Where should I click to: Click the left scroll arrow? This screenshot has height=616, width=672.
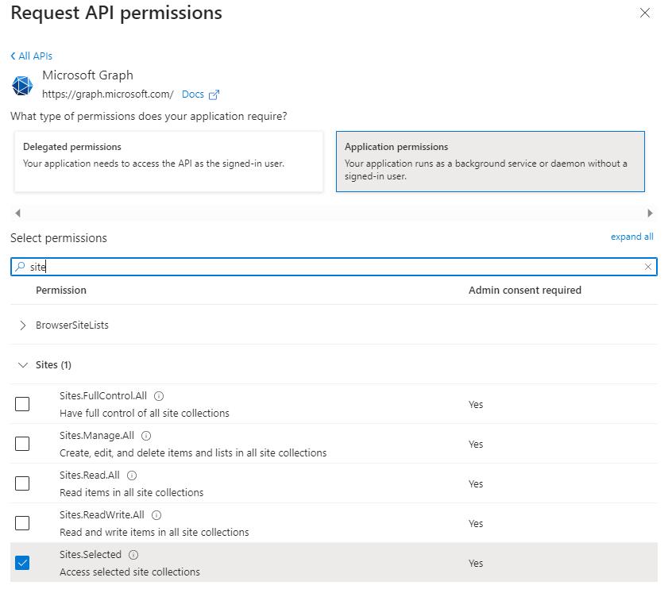(x=17, y=213)
